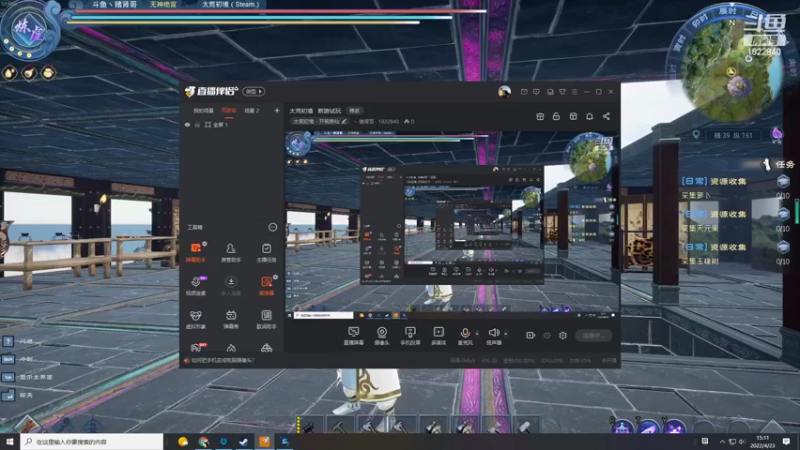Toggle the unlock padlock icon in header
Viewport: 800px width, 450px height.
tap(556, 116)
